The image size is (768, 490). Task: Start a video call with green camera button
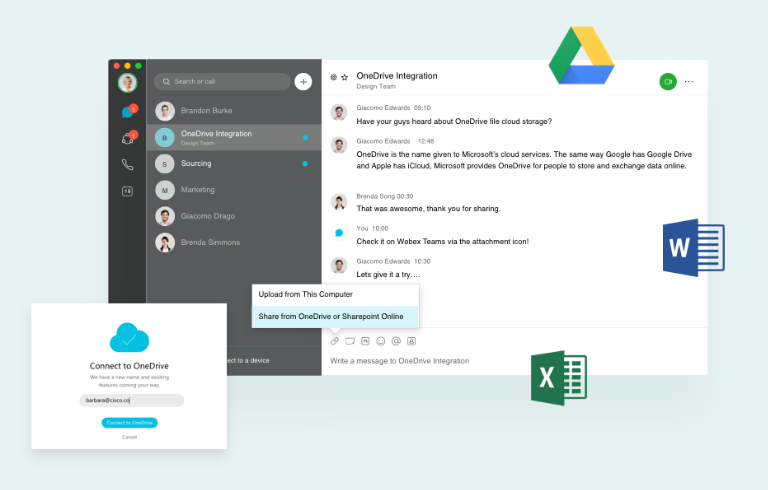(x=667, y=81)
